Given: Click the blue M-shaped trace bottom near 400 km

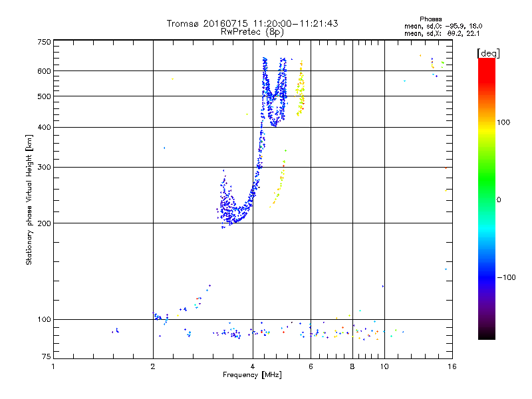Looking at the screenshot, I should (274, 124).
